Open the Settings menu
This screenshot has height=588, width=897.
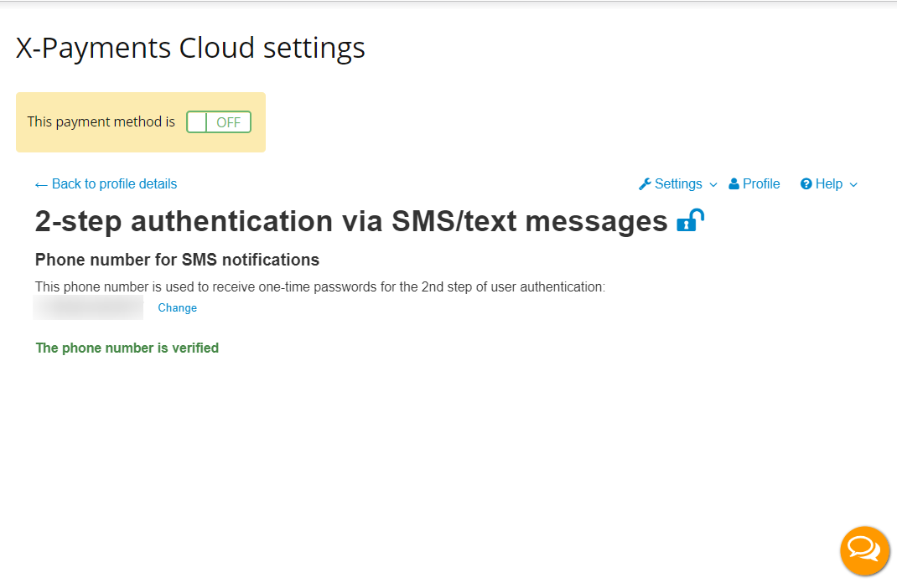pyautogui.click(x=678, y=184)
